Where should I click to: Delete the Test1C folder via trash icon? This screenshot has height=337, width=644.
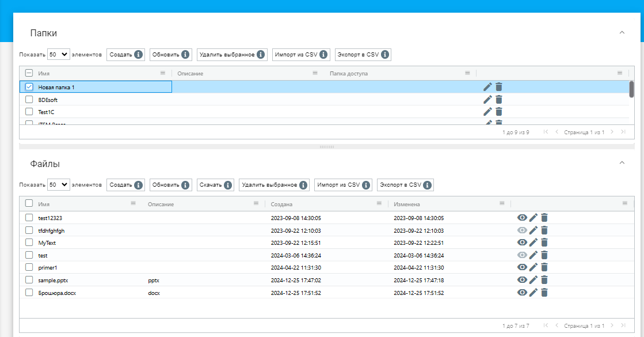click(x=499, y=112)
